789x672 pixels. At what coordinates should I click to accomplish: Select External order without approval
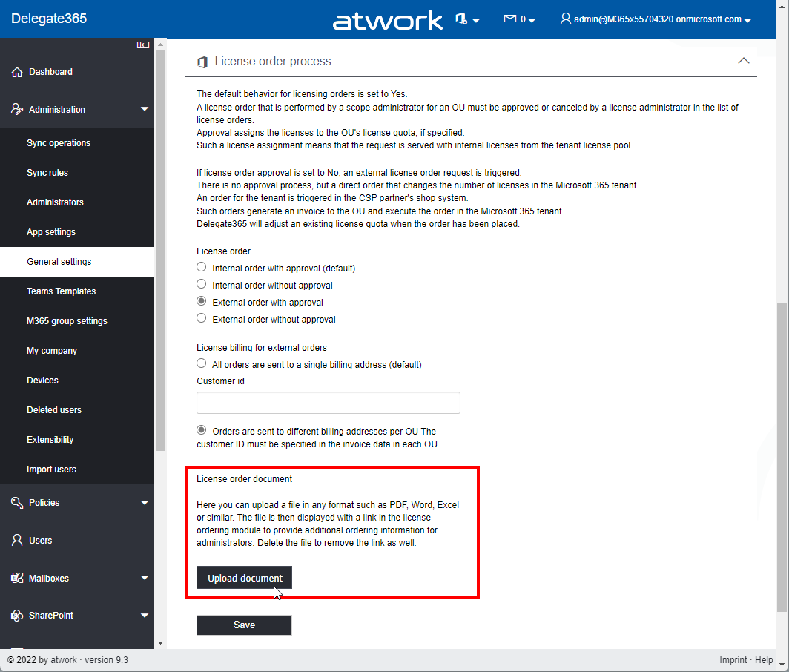pyautogui.click(x=201, y=318)
